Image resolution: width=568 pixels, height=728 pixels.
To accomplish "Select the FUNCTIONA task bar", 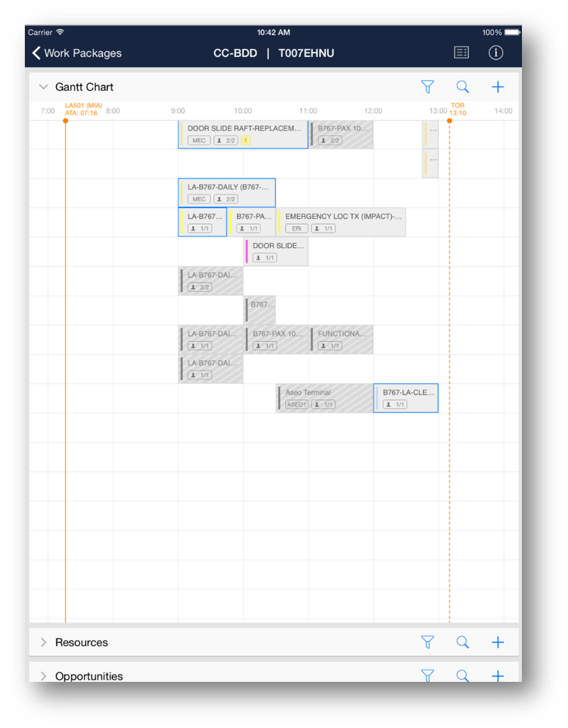I will coord(341,339).
